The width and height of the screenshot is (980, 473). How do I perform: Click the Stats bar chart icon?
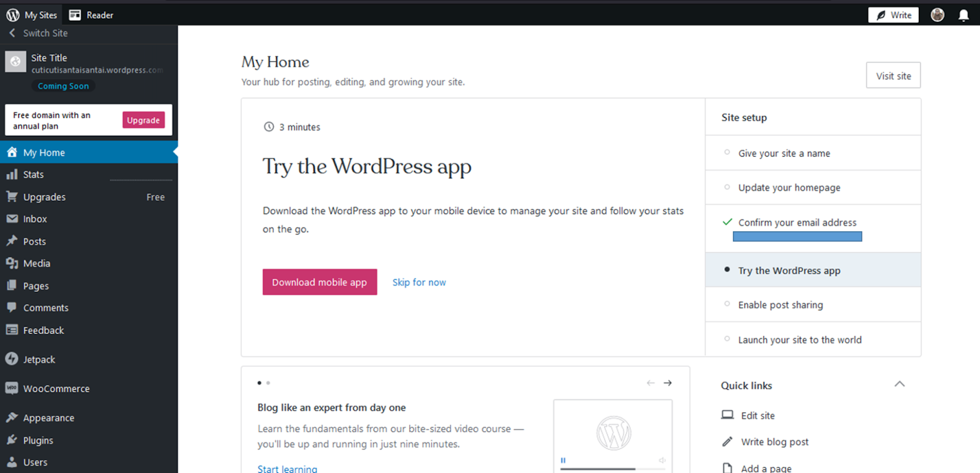point(12,174)
